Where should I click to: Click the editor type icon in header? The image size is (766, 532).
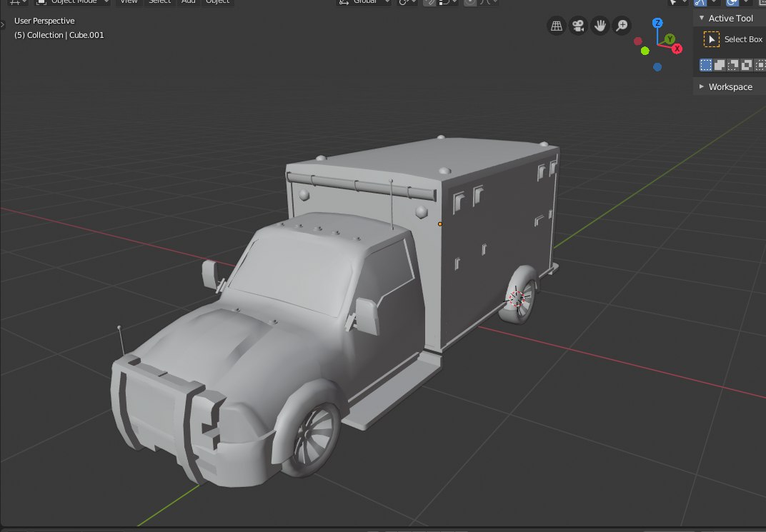19,2
